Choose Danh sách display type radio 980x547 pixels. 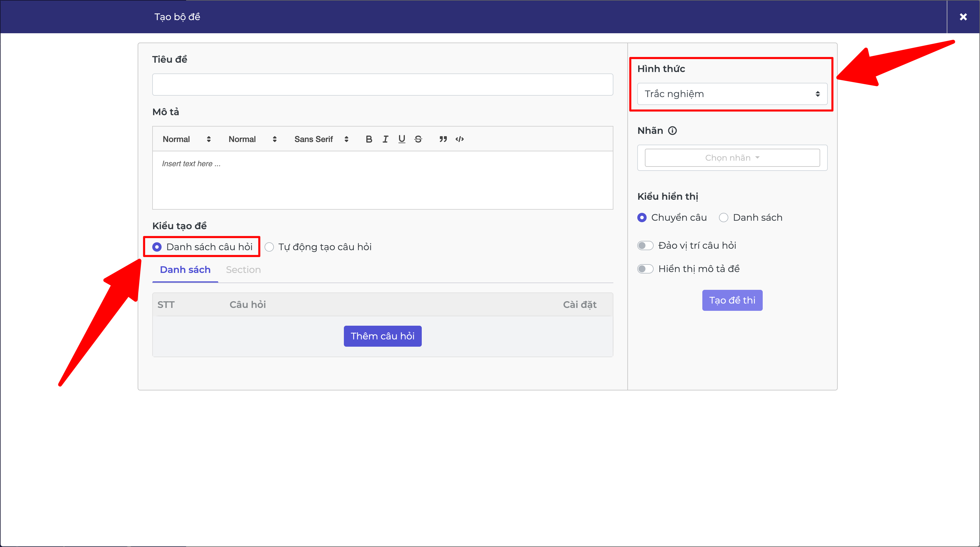724,218
